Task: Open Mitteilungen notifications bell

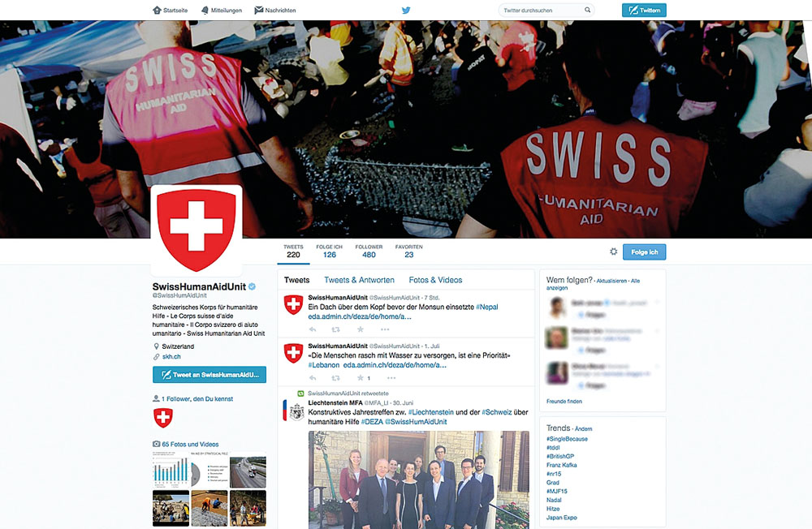Action: 205,10
